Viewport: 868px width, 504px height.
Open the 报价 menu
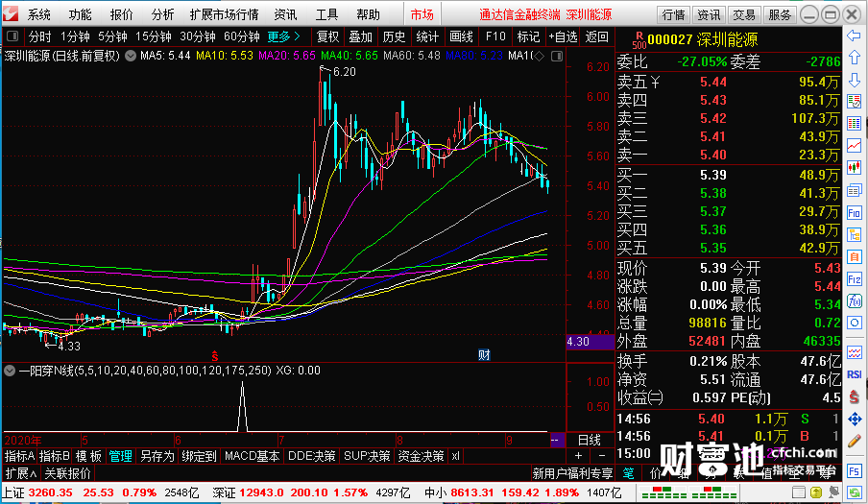coord(121,15)
